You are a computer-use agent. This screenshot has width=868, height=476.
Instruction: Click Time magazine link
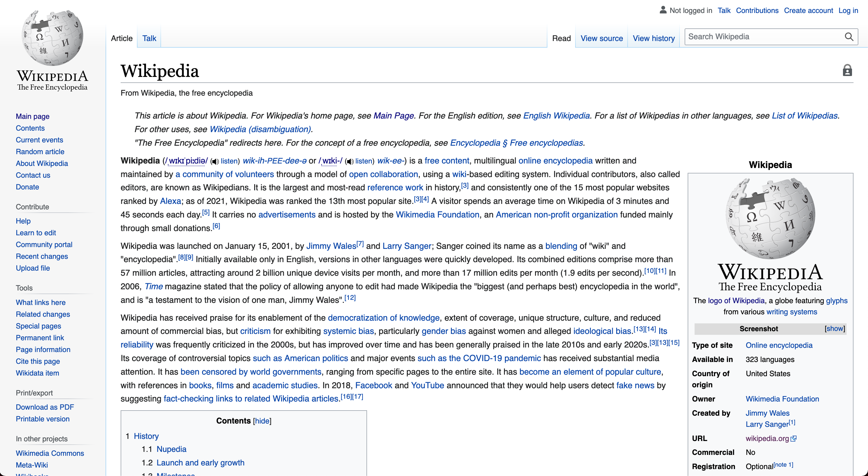tap(154, 287)
